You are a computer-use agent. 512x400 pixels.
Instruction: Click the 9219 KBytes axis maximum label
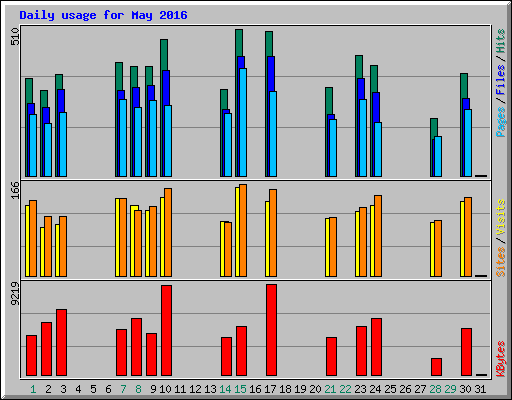[15, 293]
